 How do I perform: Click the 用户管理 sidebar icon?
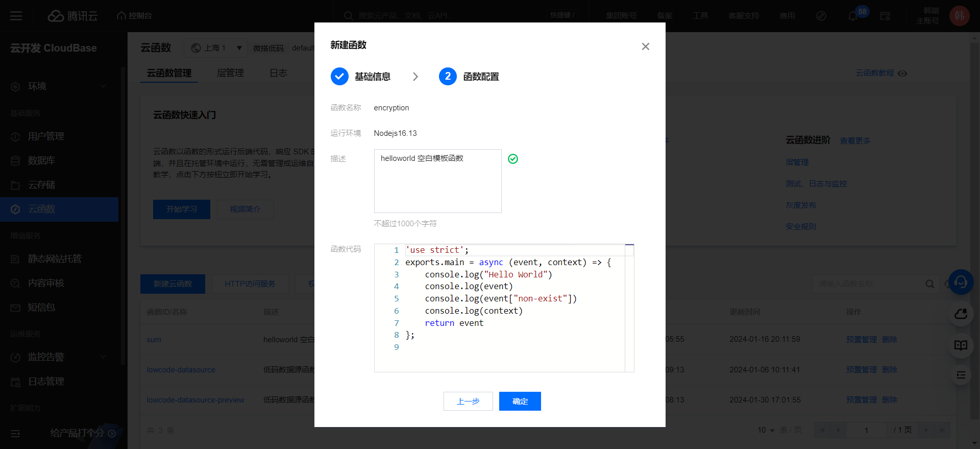15,136
